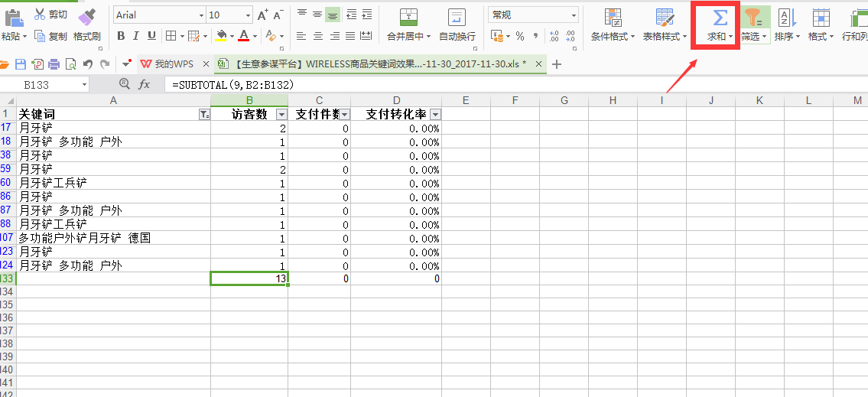The width and height of the screenshot is (868, 397).
Task: Click the Cut (剪切) scissors icon
Action: (40, 15)
